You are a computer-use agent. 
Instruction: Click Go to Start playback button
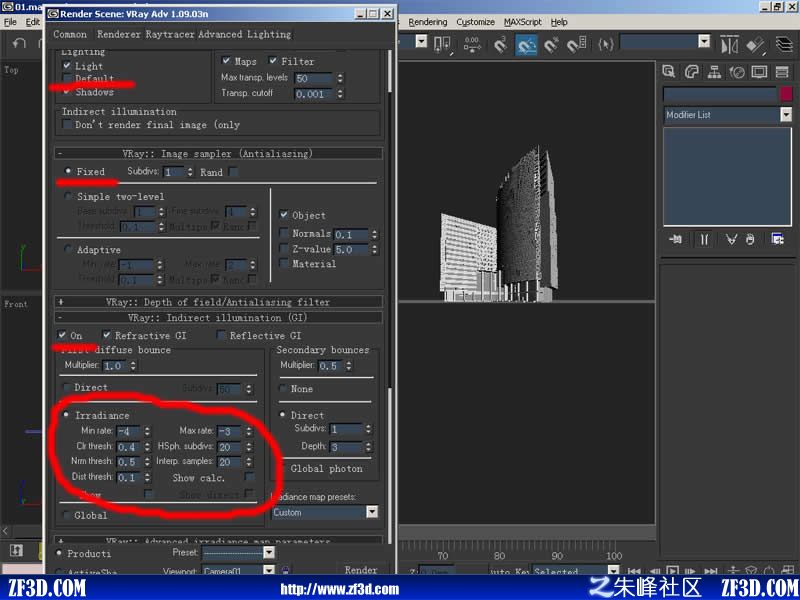(x=634, y=571)
